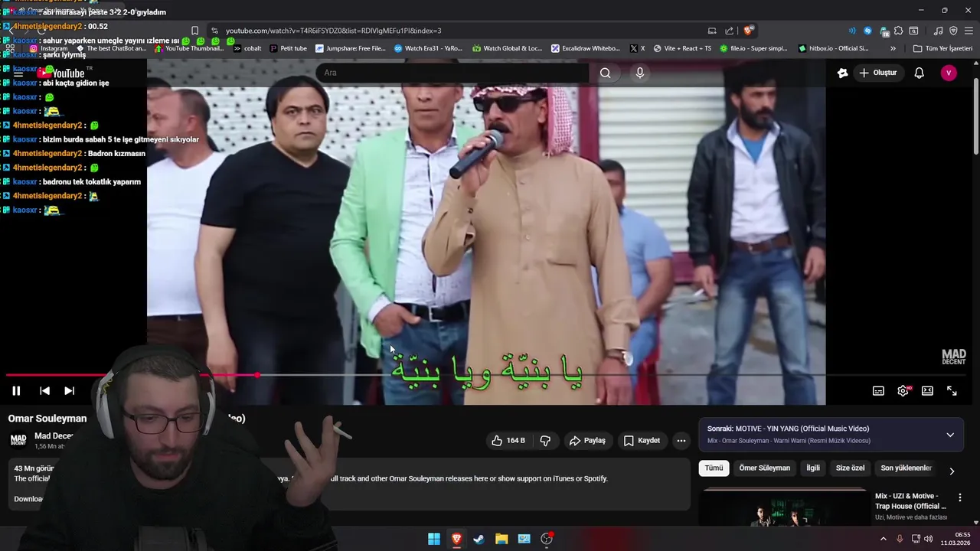Skip to the next video in playlist
The height and width of the screenshot is (551, 980).
point(69,390)
